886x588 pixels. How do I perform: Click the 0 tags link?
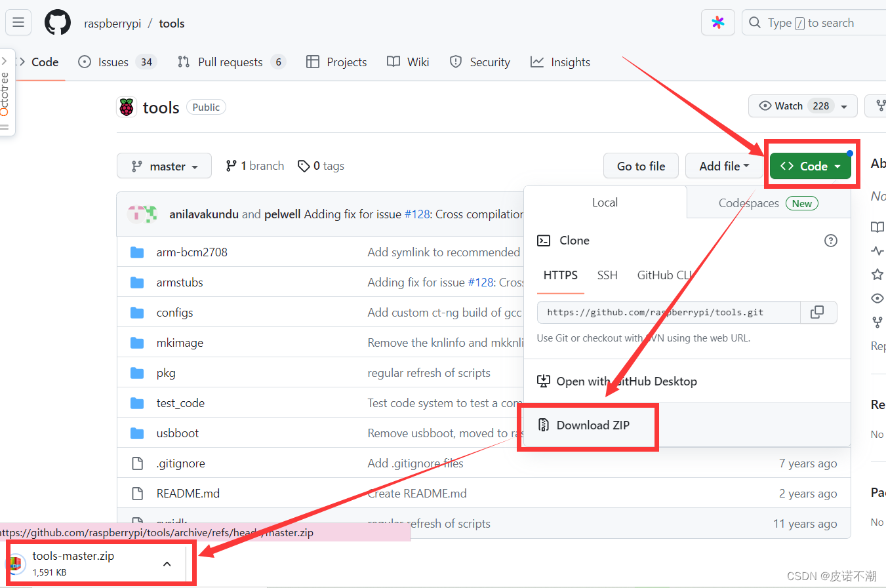pyautogui.click(x=321, y=166)
